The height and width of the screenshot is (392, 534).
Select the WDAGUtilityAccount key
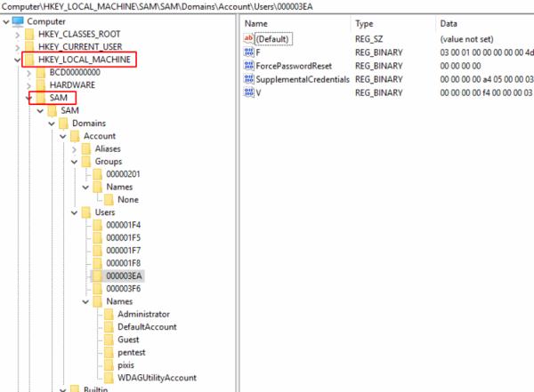155,378
